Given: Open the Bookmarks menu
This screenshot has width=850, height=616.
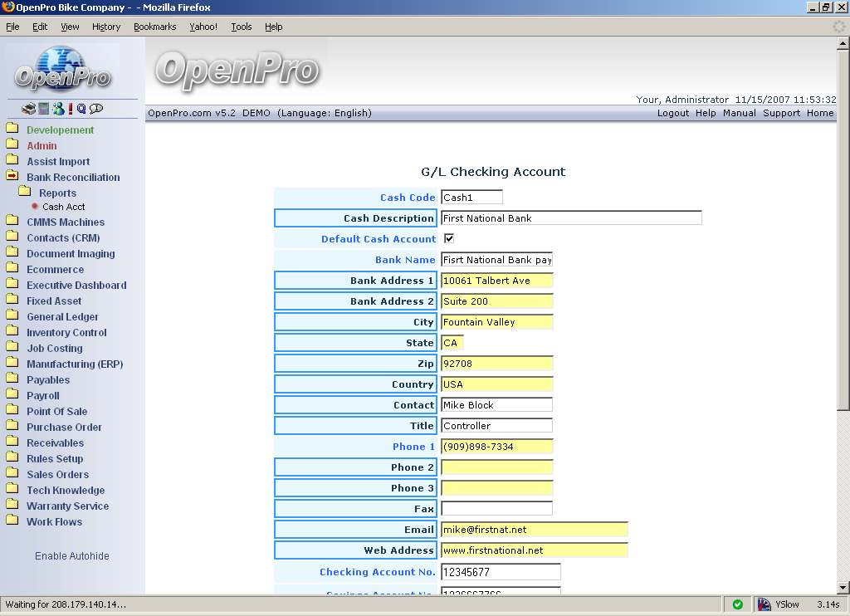Looking at the screenshot, I should click(x=154, y=27).
